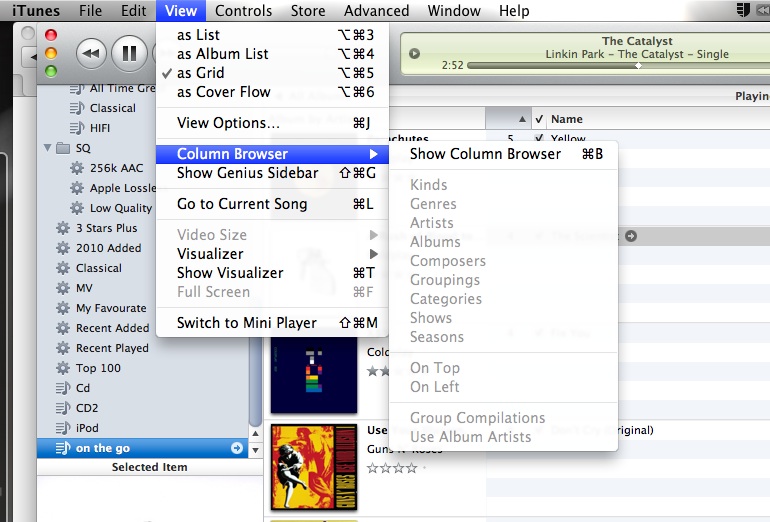The width and height of the screenshot is (770, 522).
Task: Open the Edit menu
Action: [x=134, y=10]
